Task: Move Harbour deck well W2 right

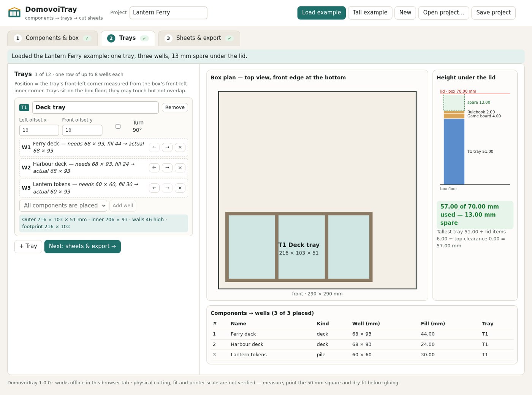Action: [167, 167]
